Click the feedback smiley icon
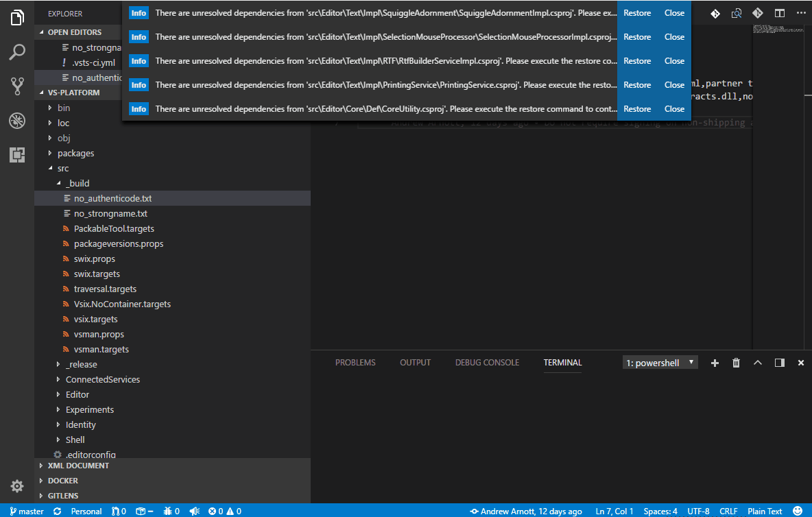This screenshot has height=517, width=812. tap(798, 511)
